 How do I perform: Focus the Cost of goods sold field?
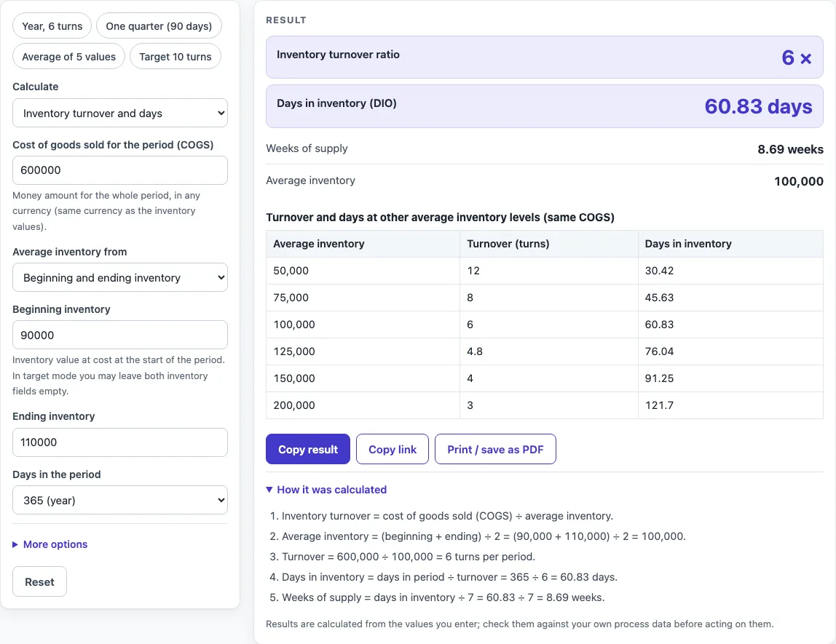coord(120,170)
